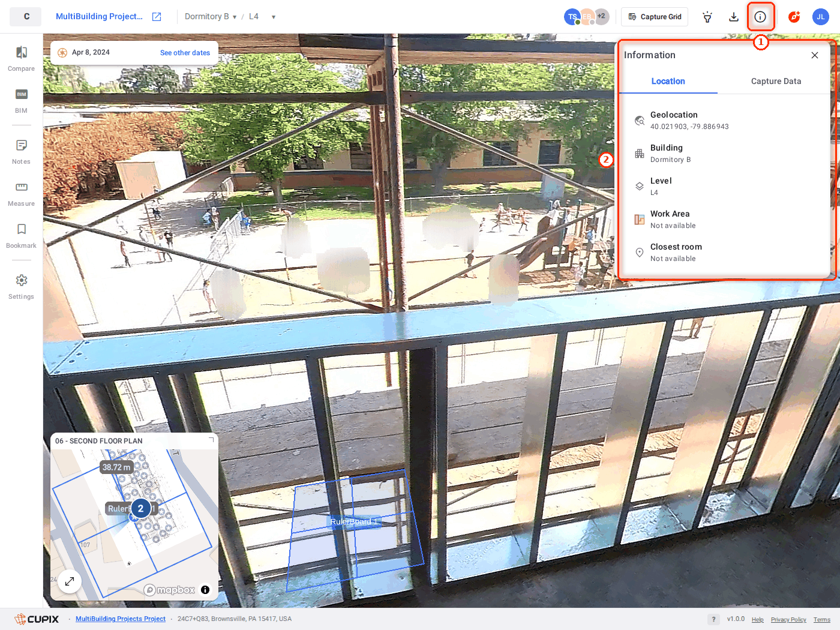Open the Notes tool
The height and width of the screenshot is (630, 840).
[x=21, y=152]
